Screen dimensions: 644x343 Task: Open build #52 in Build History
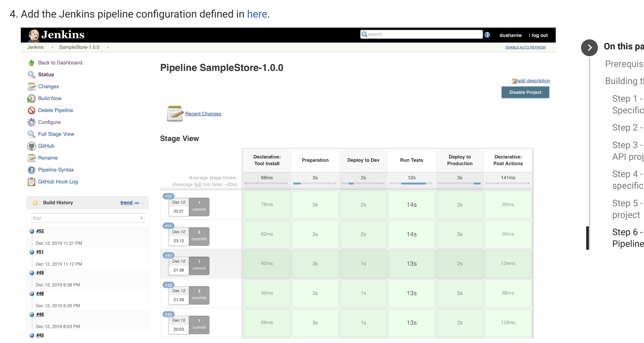40,231
